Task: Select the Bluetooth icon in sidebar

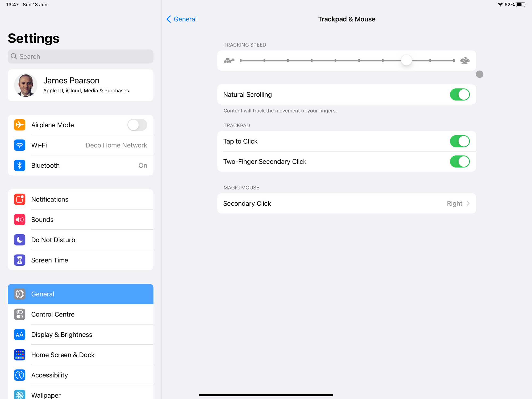Action: [x=19, y=165]
